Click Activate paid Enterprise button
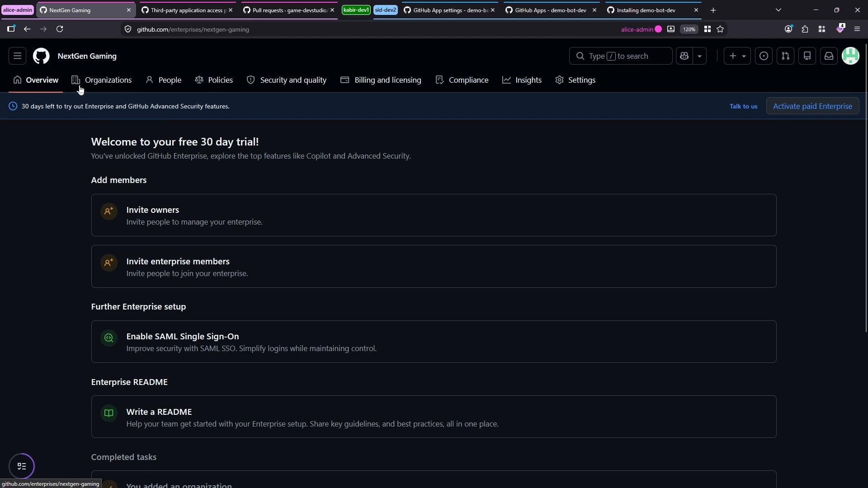 click(812, 106)
